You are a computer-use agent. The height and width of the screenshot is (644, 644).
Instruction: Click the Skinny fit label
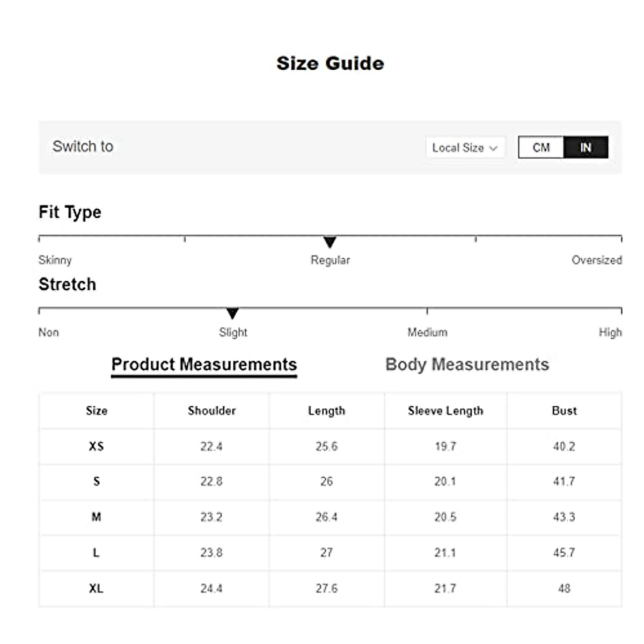(x=55, y=260)
